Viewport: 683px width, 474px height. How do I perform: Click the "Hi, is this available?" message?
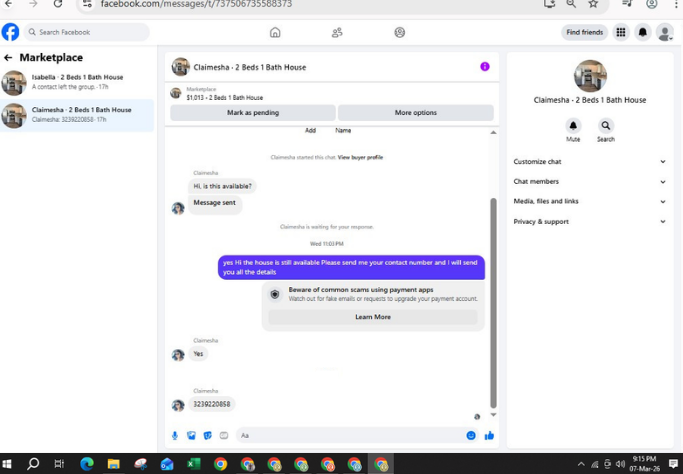pyautogui.click(x=222, y=186)
